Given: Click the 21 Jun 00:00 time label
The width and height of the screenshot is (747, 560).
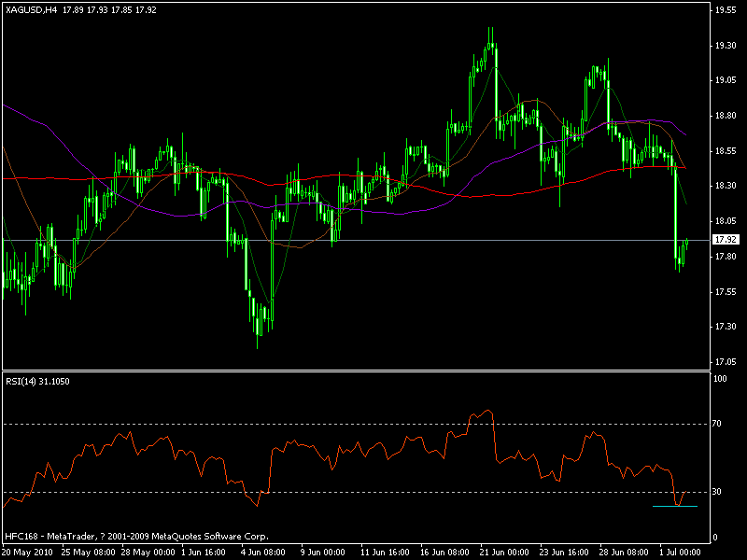Looking at the screenshot, I should [x=504, y=553].
